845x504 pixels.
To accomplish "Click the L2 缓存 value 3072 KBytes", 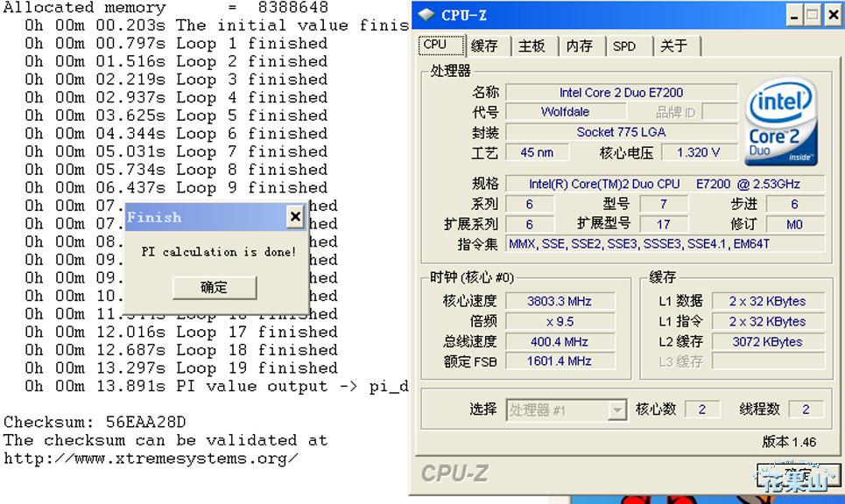I will pyautogui.click(x=768, y=341).
